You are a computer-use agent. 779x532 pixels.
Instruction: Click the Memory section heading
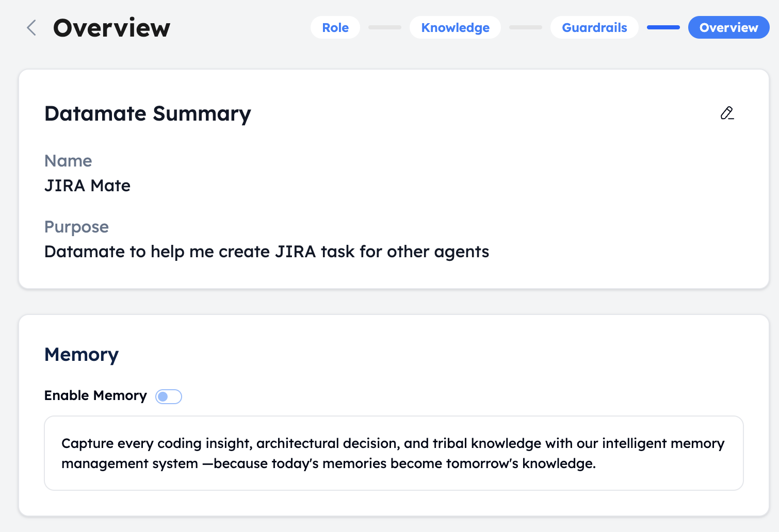point(82,355)
